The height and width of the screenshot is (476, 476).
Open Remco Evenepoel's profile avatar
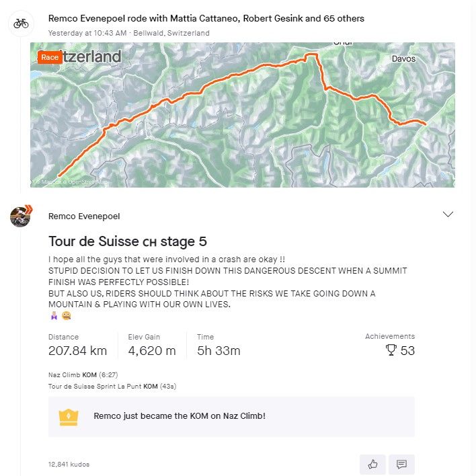(21, 216)
